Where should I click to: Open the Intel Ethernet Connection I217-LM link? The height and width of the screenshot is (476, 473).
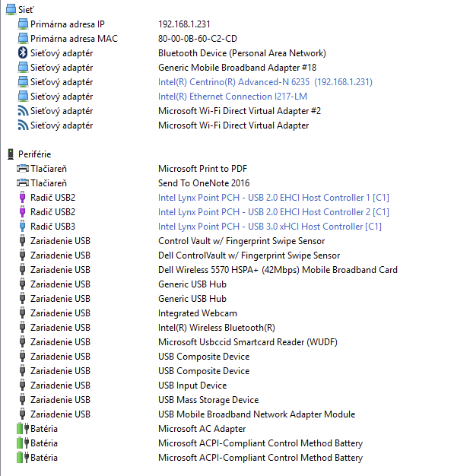pyautogui.click(x=233, y=97)
